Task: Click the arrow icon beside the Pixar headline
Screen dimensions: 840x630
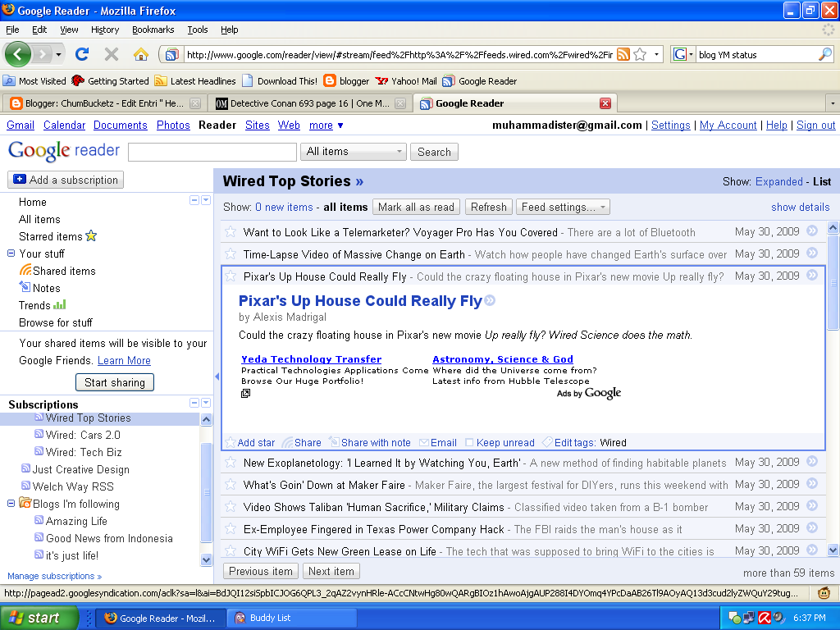Action: [490, 300]
